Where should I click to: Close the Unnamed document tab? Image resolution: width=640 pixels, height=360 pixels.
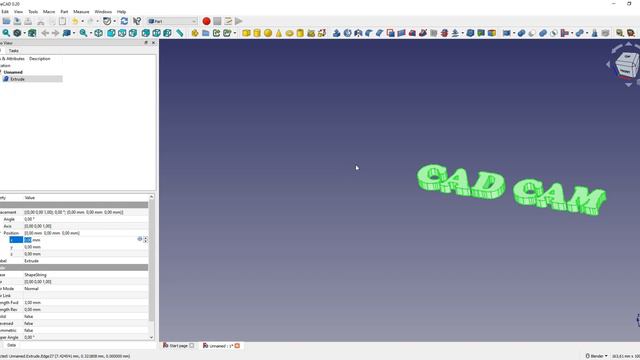[x=237, y=346]
